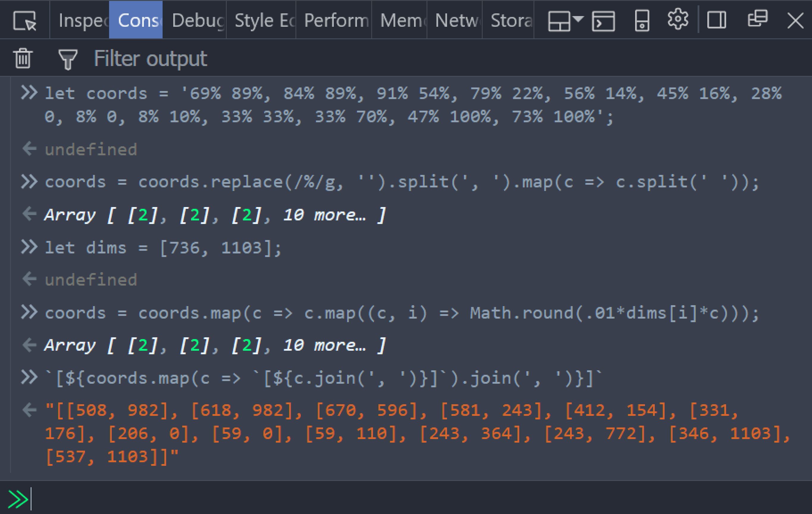Click first 'undefined' result
The height and width of the screenshot is (514, 812).
91,150
